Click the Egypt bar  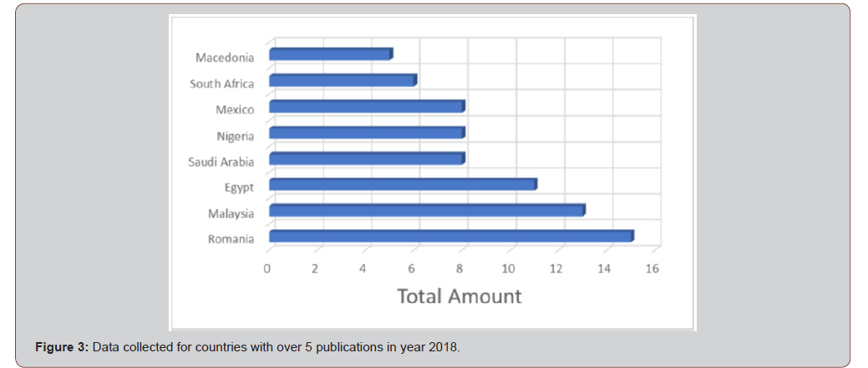[x=403, y=184]
